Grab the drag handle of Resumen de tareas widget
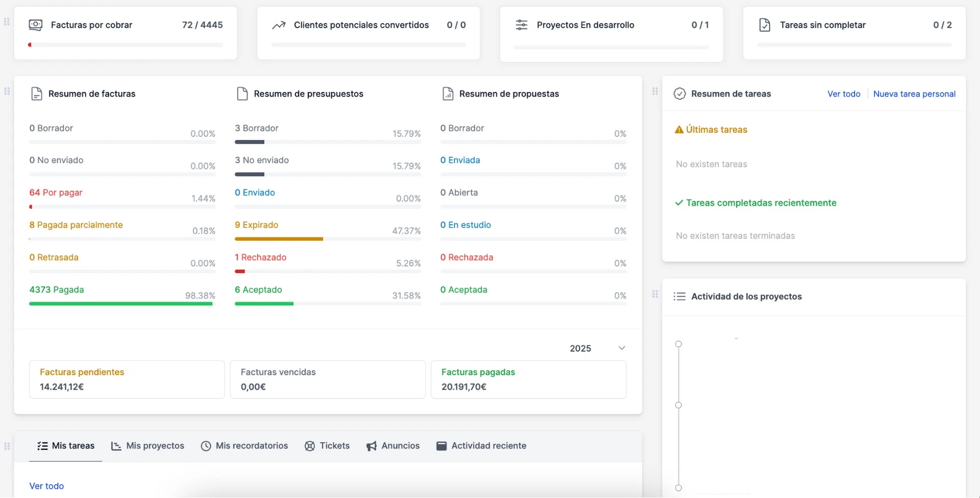This screenshot has width=980, height=498. (x=655, y=91)
